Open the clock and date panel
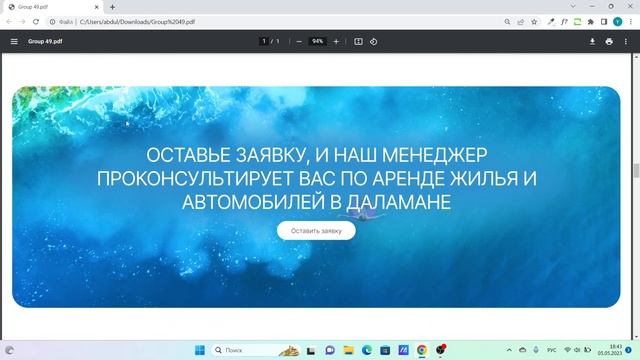The height and width of the screenshot is (360, 640). pyautogui.click(x=610, y=350)
